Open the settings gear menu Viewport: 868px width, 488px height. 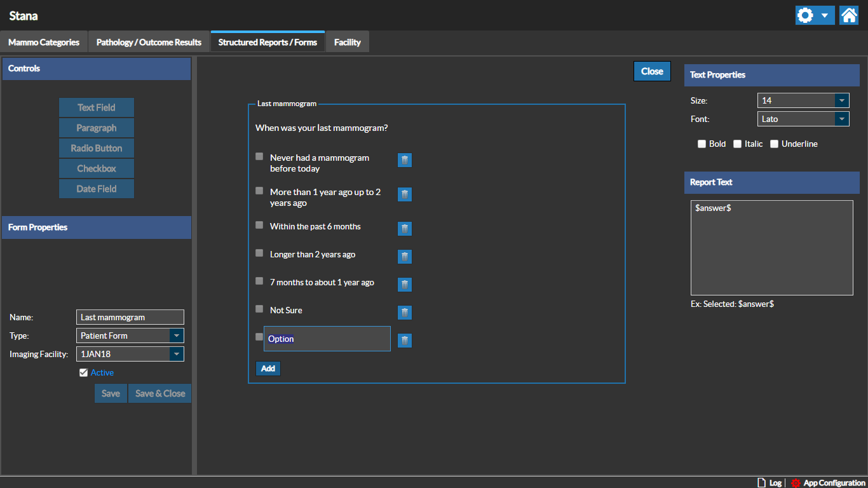pos(814,15)
